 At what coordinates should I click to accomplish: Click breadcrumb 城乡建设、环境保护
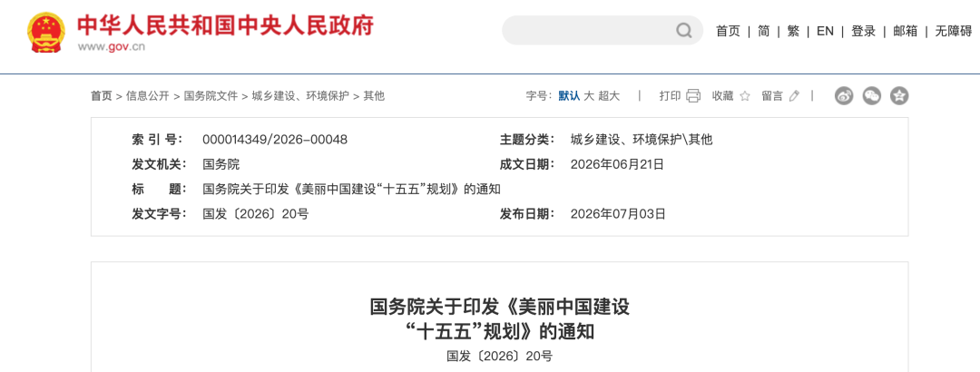(300, 95)
